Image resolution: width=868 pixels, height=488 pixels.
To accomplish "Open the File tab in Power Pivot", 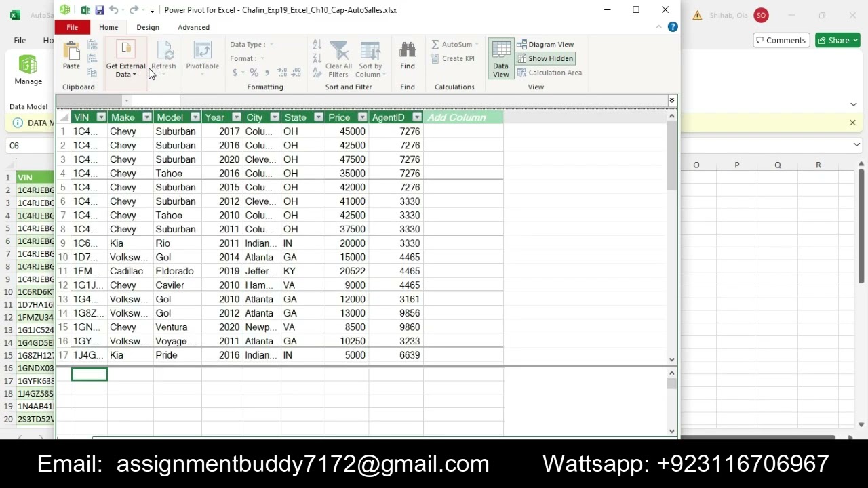I will (72, 27).
